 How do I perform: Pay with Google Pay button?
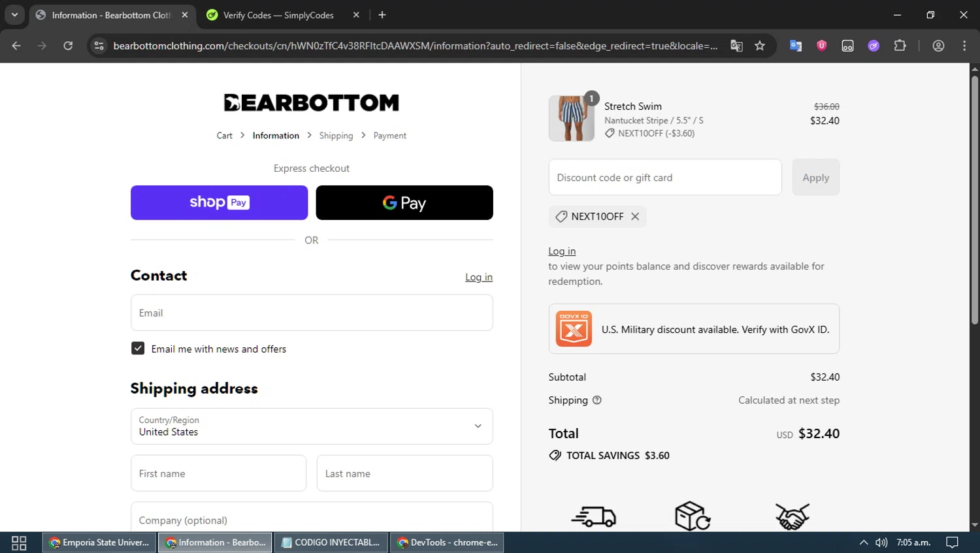[404, 202]
